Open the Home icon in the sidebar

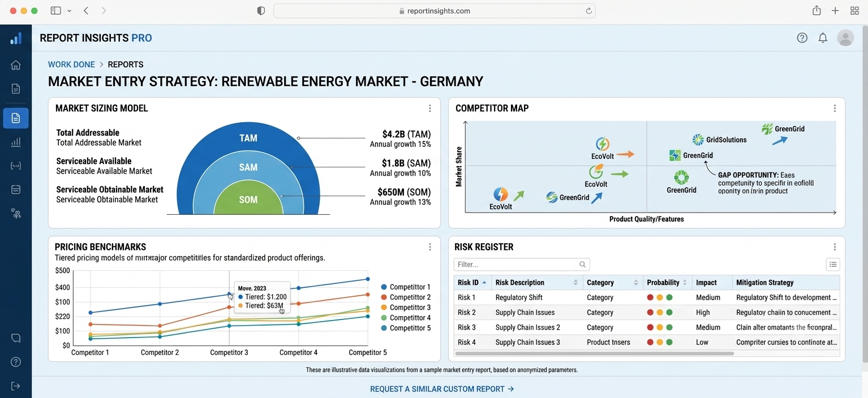tap(16, 65)
